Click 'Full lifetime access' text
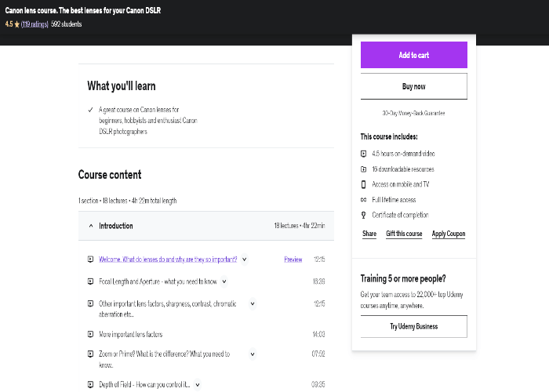 point(394,200)
